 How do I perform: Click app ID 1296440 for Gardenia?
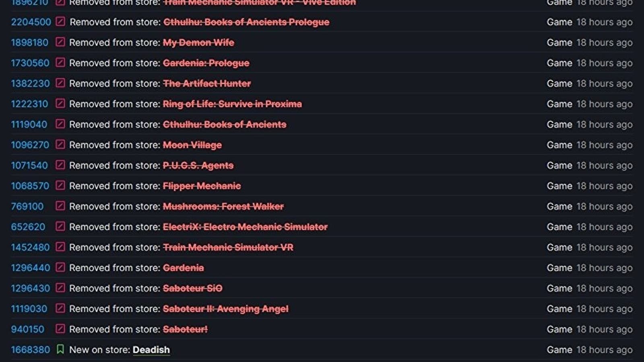[30, 268]
